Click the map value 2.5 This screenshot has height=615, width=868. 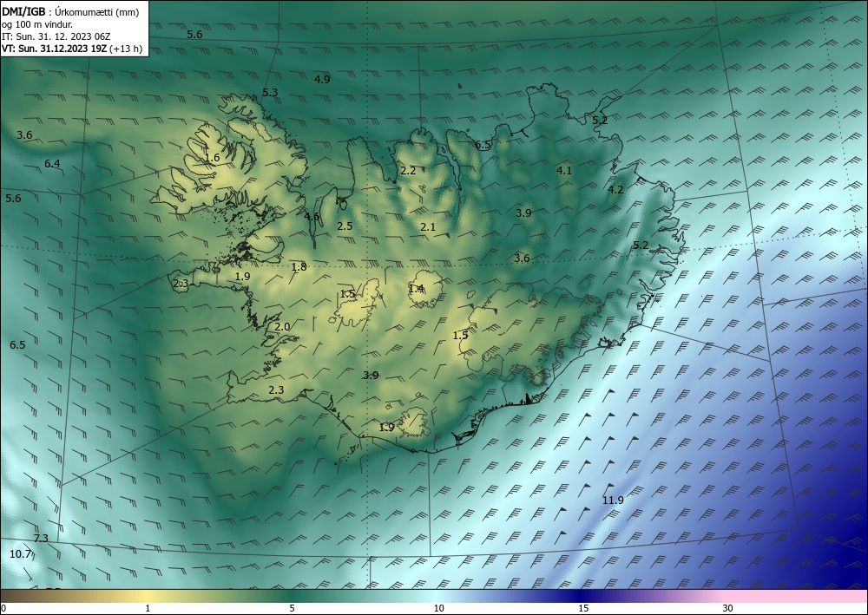345,226
